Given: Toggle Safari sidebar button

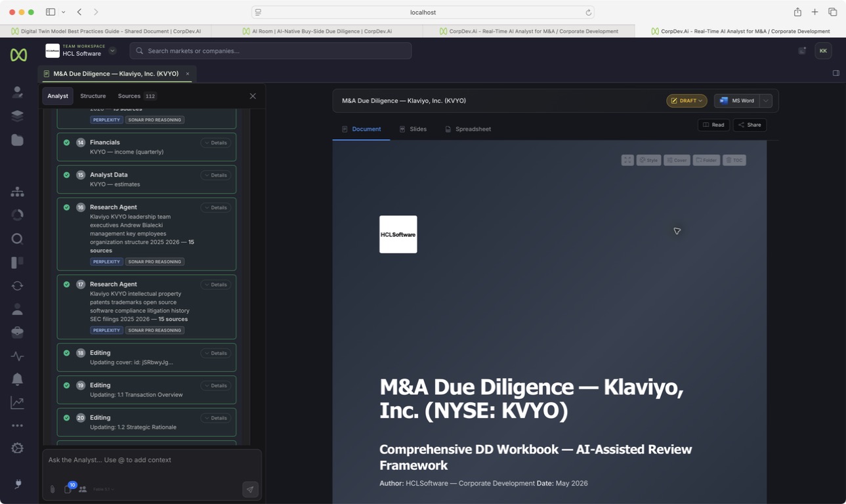Looking at the screenshot, I should 51,12.
